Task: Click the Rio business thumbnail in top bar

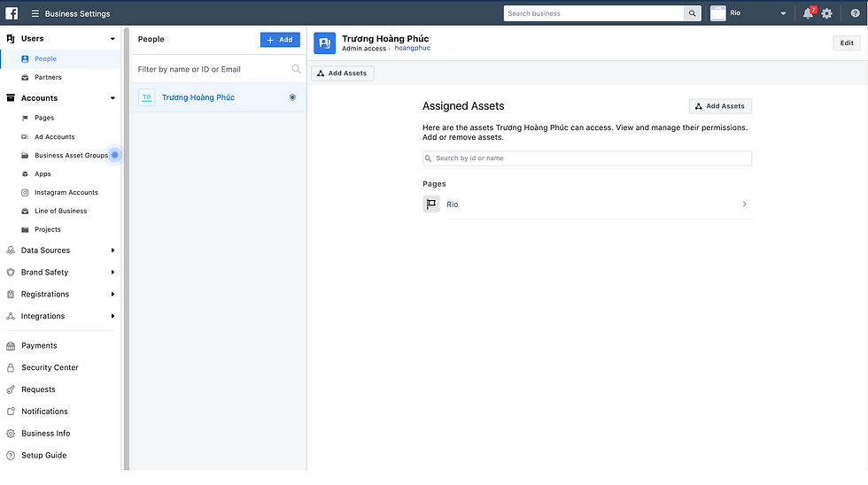Action: pyautogui.click(x=718, y=13)
